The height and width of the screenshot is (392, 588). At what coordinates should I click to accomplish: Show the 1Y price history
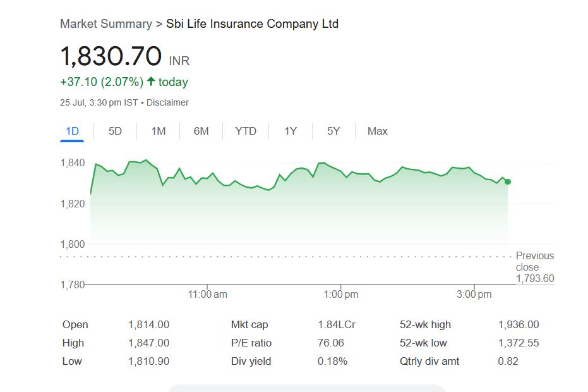(x=291, y=131)
